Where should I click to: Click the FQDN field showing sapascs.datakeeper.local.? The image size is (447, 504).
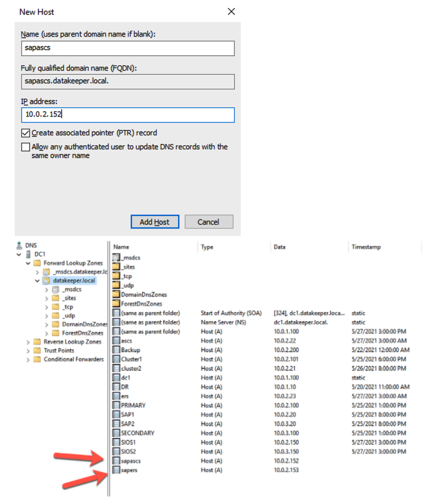[127, 81]
